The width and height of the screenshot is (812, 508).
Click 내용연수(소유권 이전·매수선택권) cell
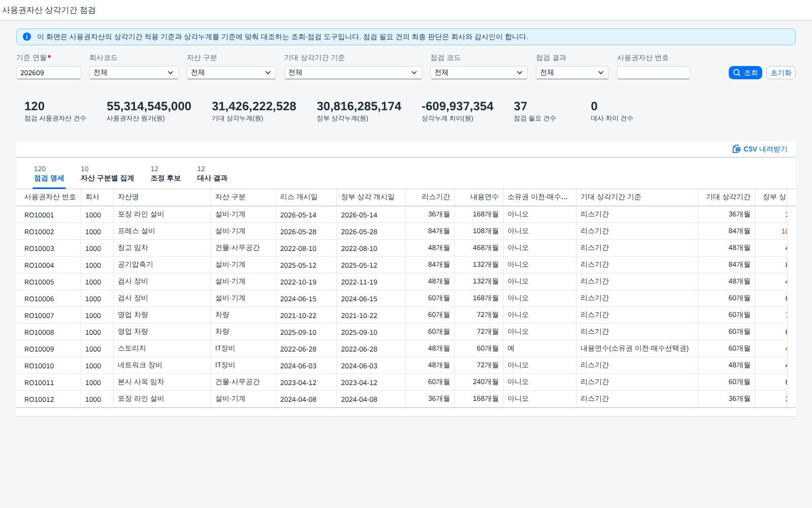pyautogui.click(x=634, y=348)
